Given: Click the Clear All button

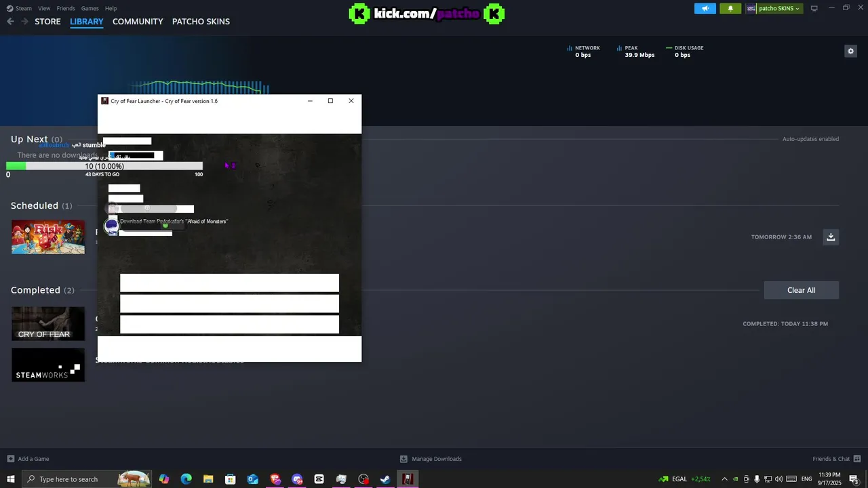Looking at the screenshot, I should 802,290.
